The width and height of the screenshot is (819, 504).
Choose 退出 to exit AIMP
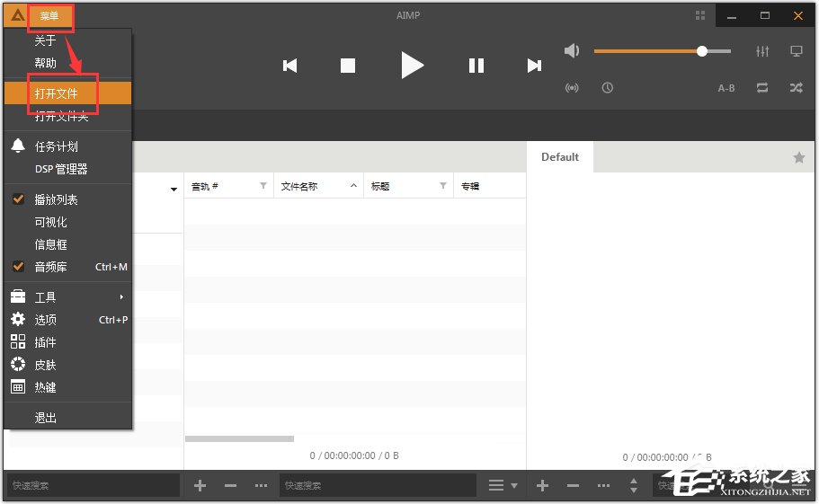click(x=46, y=418)
